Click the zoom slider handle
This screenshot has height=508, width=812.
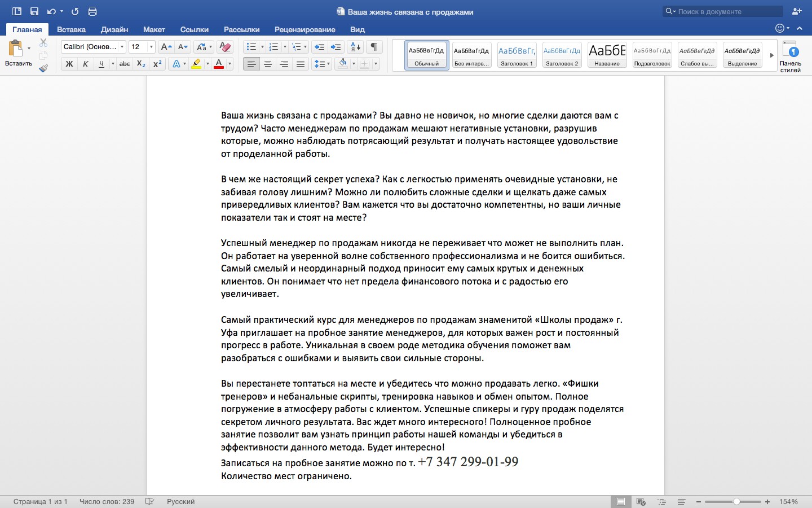coord(736,501)
